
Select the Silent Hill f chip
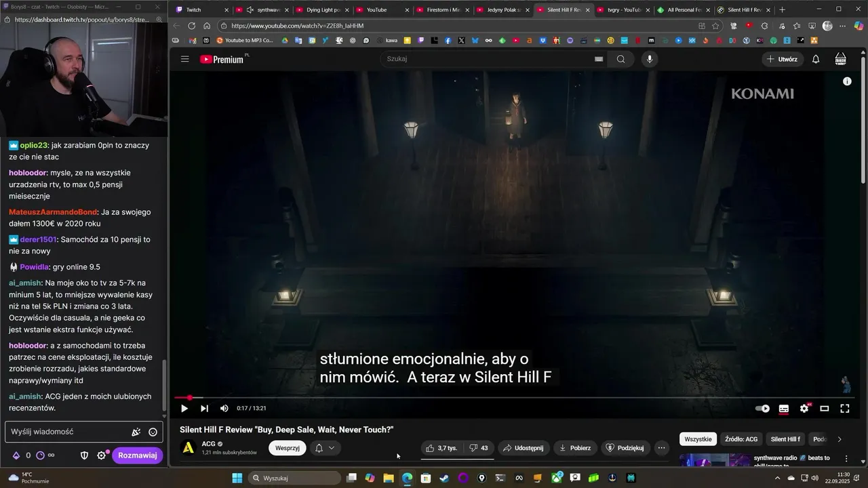pyautogui.click(x=785, y=439)
